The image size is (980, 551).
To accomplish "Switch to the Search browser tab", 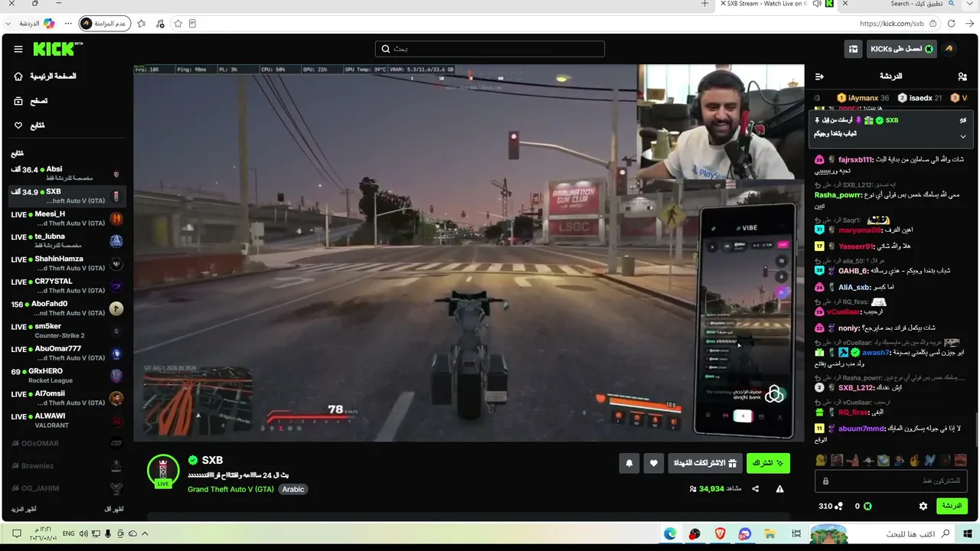I will (x=900, y=4).
